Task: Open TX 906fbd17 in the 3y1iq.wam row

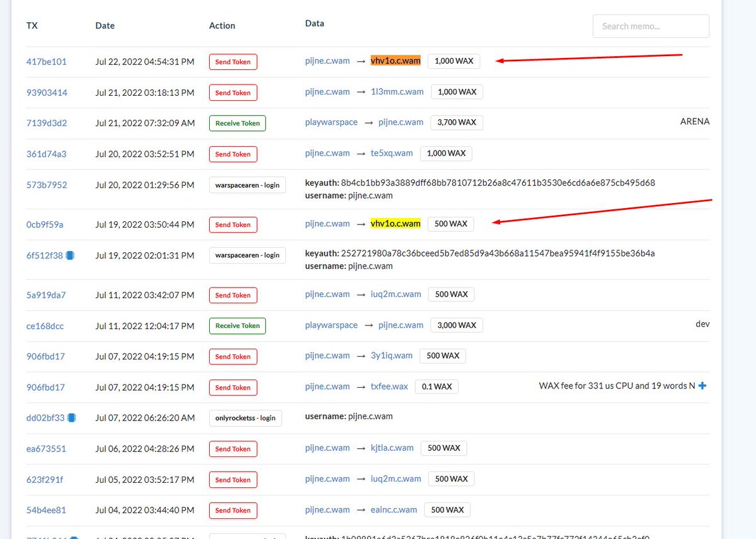Action: coord(45,356)
